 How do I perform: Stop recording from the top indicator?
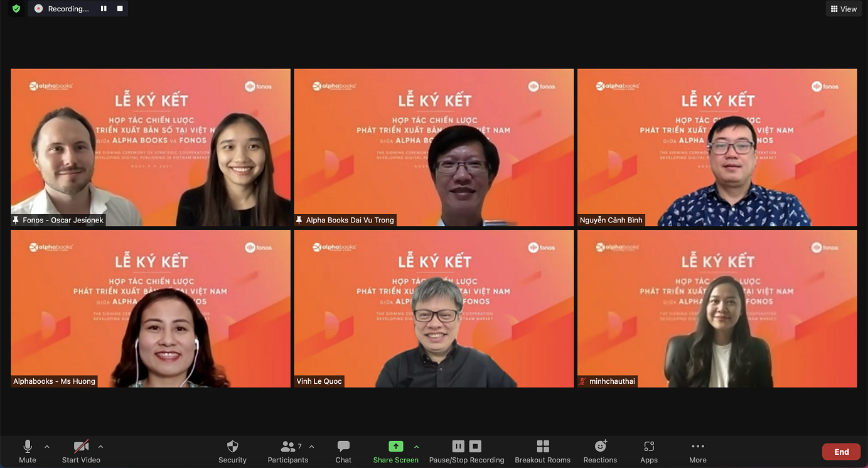coord(120,9)
